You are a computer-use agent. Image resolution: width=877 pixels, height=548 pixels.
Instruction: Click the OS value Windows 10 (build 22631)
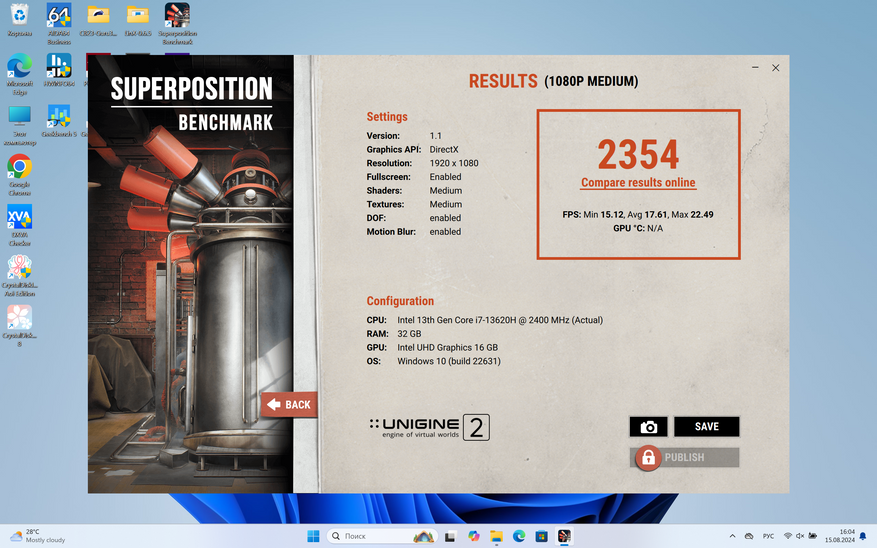(449, 361)
